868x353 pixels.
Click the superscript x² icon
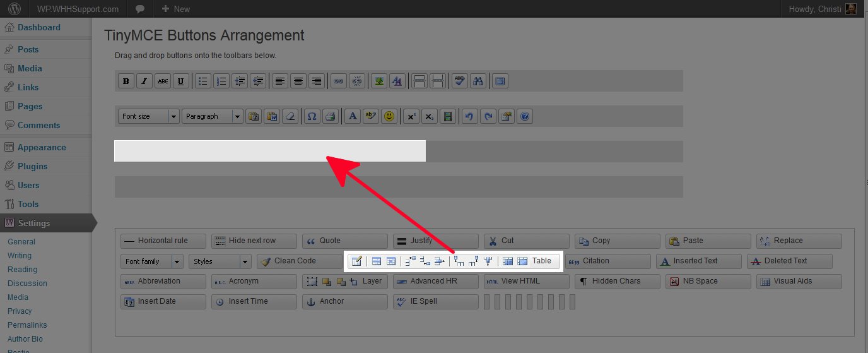click(x=411, y=116)
